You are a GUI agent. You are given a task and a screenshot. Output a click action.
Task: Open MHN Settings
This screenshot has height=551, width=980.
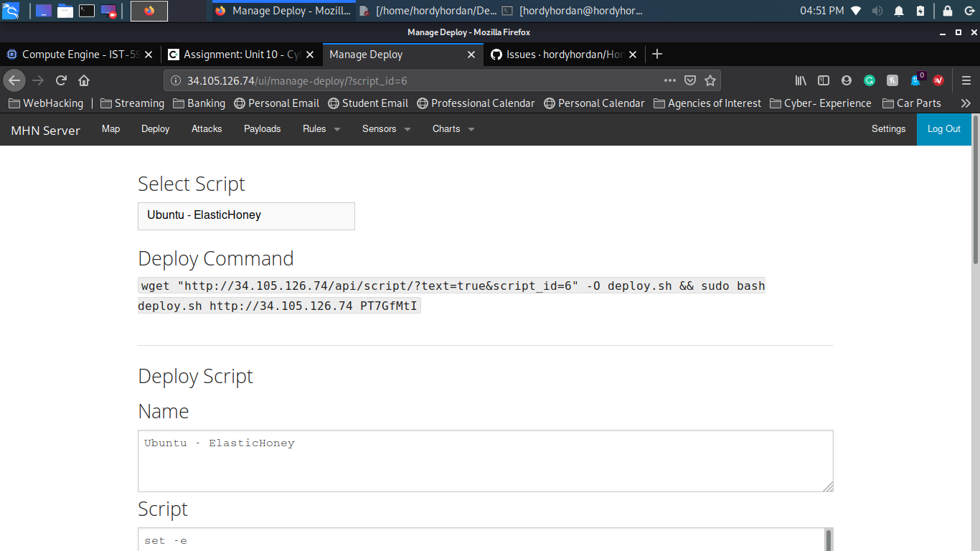(x=888, y=129)
